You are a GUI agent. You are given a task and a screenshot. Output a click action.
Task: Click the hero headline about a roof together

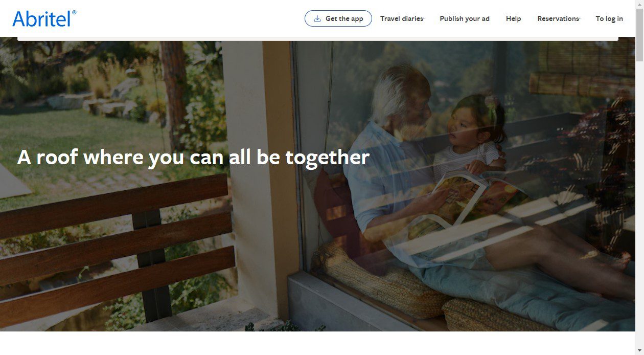point(193,157)
